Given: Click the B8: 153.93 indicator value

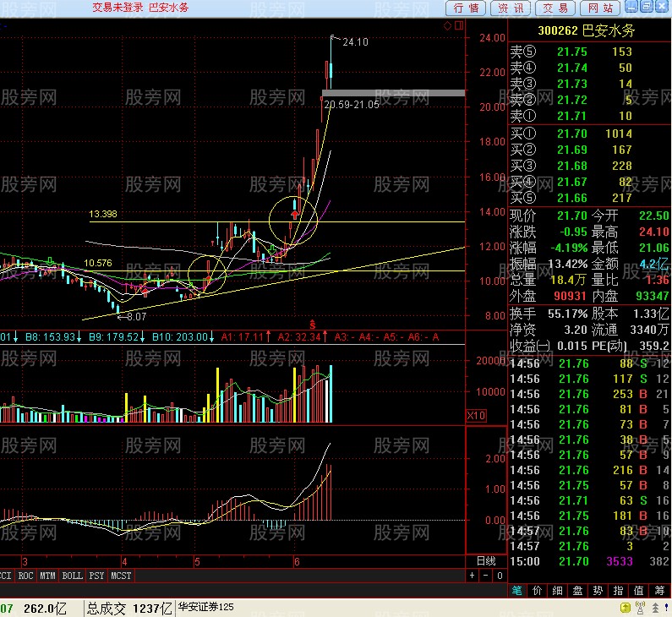Looking at the screenshot, I should (x=53, y=336).
